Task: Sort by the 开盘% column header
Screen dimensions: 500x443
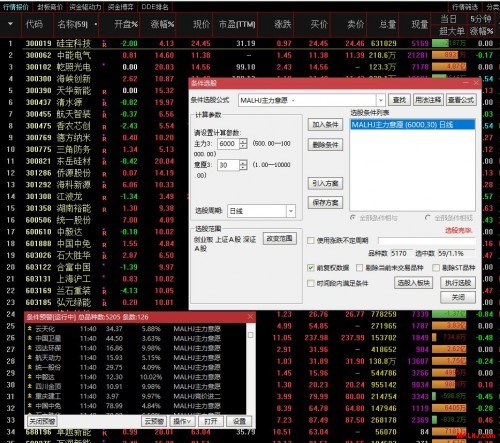Action: tap(126, 24)
